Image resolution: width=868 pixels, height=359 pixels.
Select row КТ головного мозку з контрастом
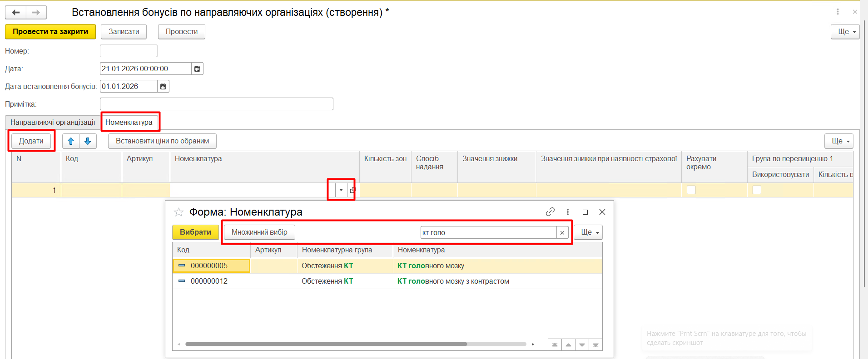[453, 281]
